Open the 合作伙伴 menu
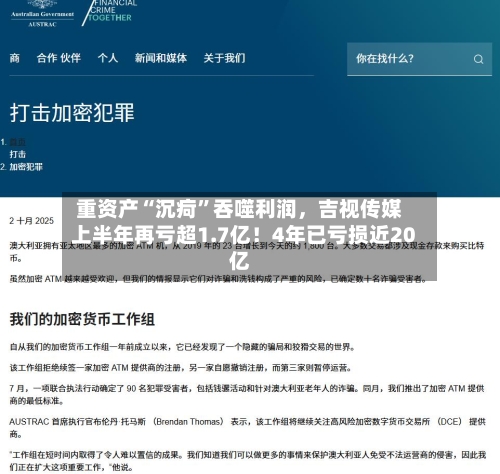500x474 pixels. click(x=59, y=58)
